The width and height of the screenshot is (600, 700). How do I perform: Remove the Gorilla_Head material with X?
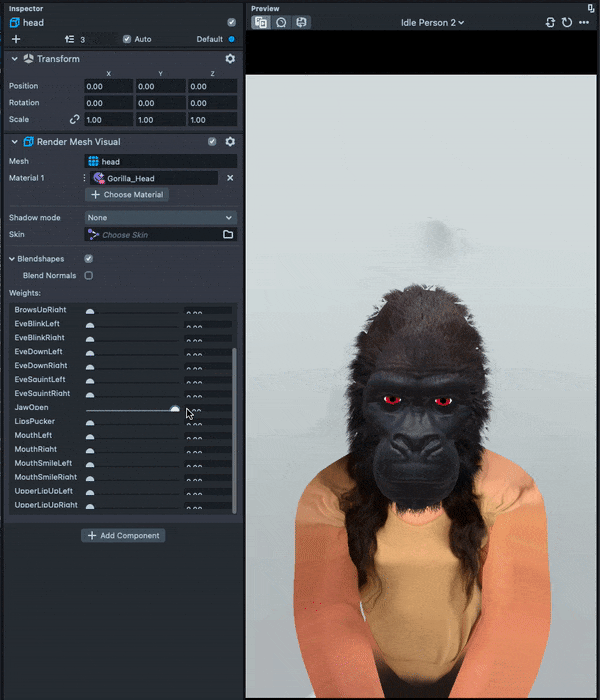tap(230, 178)
